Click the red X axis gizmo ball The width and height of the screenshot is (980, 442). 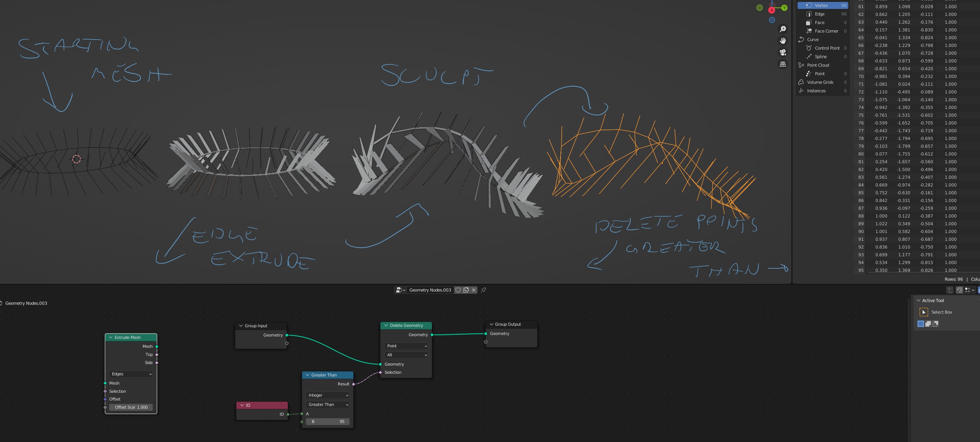point(772,10)
